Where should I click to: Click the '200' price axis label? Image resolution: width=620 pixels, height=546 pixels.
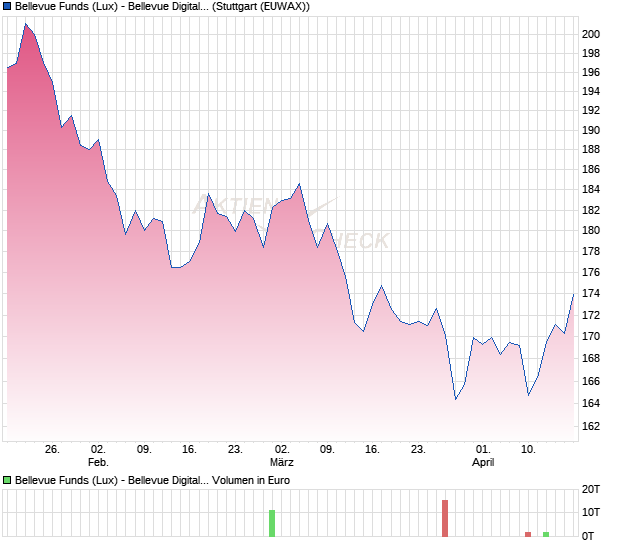[x=591, y=34]
